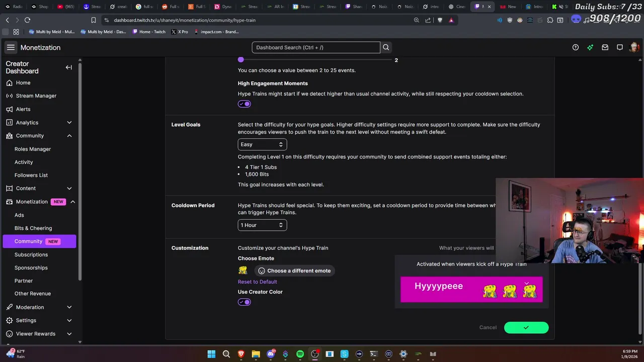Open the Level Goals Easy dropdown
The width and height of the screenshot is (644, 362).
[x=262, y=144]
